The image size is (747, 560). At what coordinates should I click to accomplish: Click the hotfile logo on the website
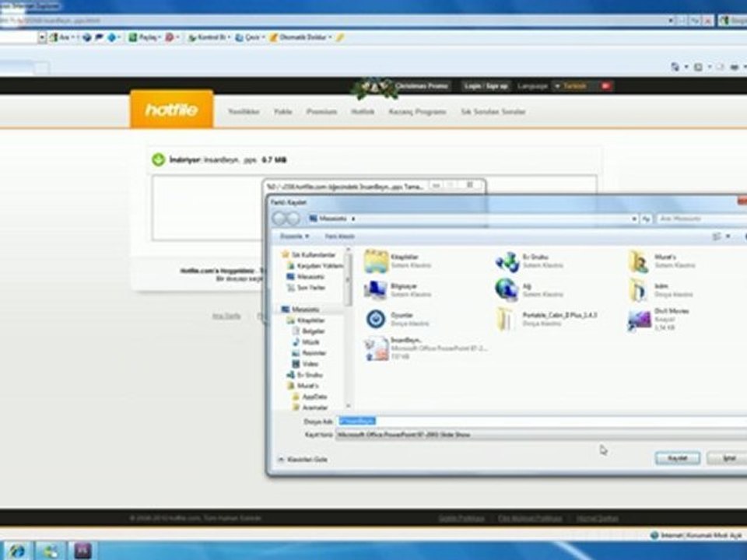click(x=171, y=110)
